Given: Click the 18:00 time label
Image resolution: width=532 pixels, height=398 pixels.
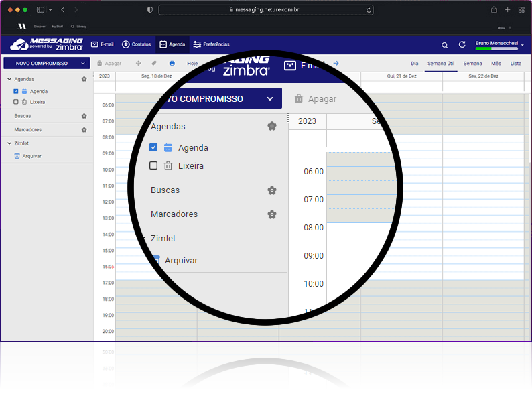Looking at the screenshot, I should [109, 299].
